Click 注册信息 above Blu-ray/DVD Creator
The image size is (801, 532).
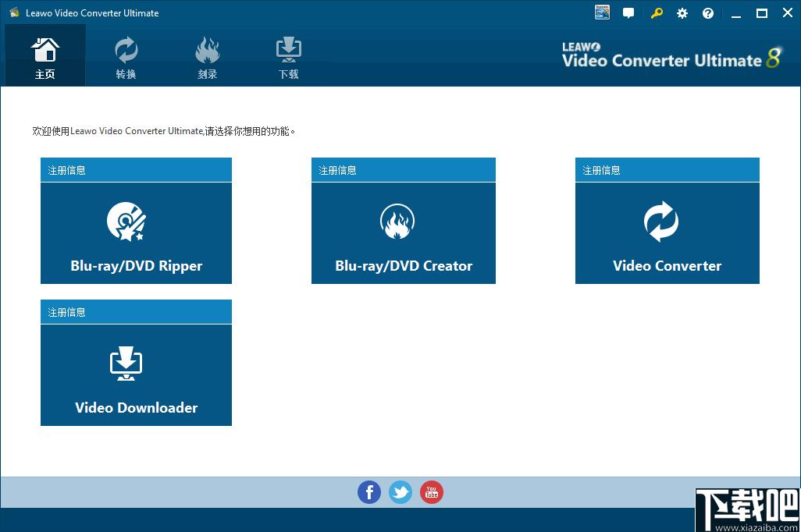[337, 170]
